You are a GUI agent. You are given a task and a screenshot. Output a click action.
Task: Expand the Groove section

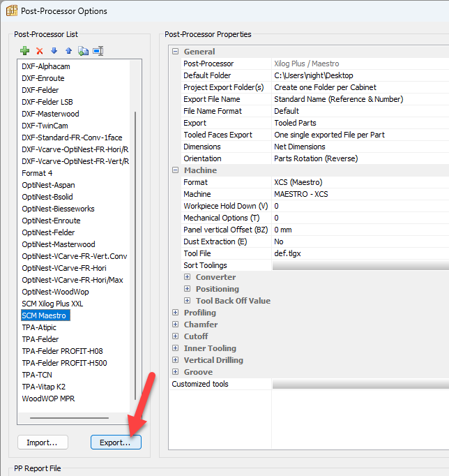[175, 371]
